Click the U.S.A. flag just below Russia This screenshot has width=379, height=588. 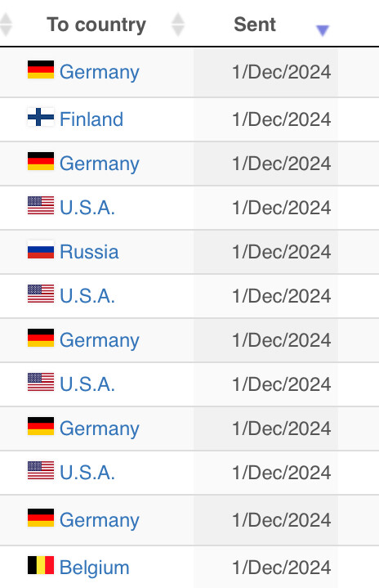[x=41, y=294]
